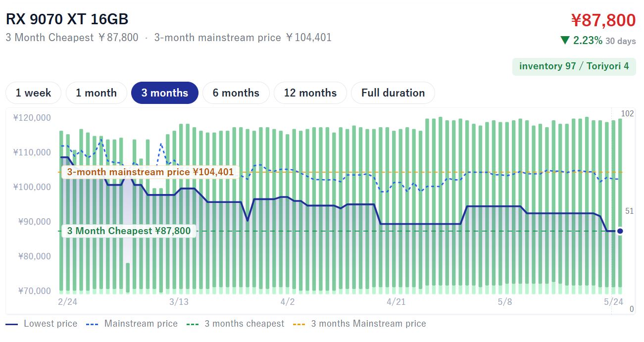Click the inventory 97 / Toriyori 4 badge
644x342 pixels.
[x=574, y=66]
